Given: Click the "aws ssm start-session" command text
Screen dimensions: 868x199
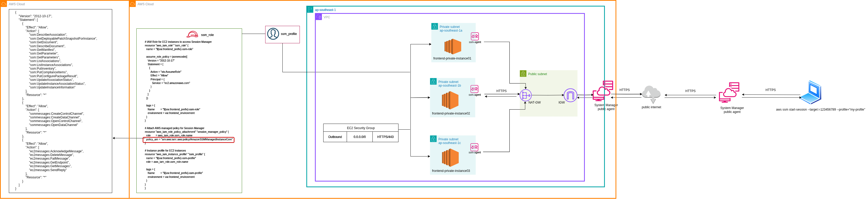Looking at the screenshot, I should (x=820, y=110).
